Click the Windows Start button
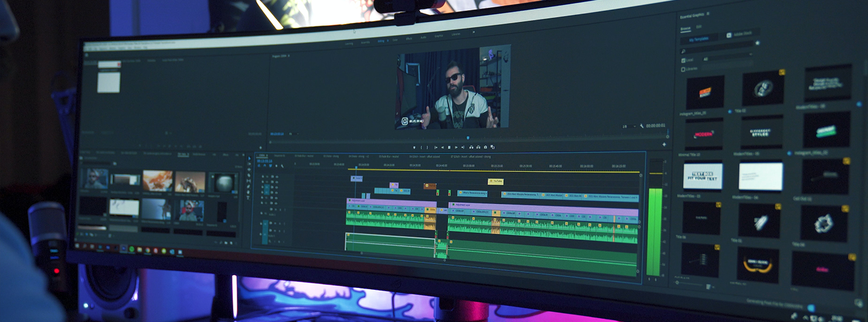The width and height of the screenshot is (868, 322). coord(77,246)
